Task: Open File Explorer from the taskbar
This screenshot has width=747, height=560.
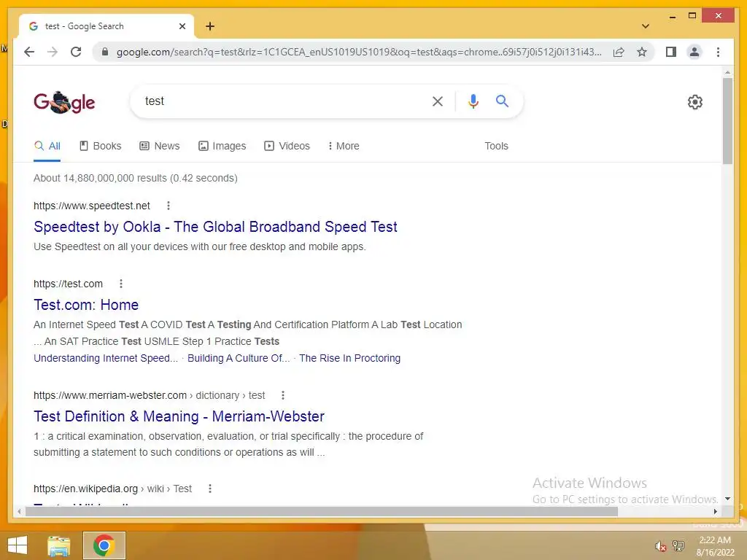Action: pyautogui.click(x=59, y=545)
